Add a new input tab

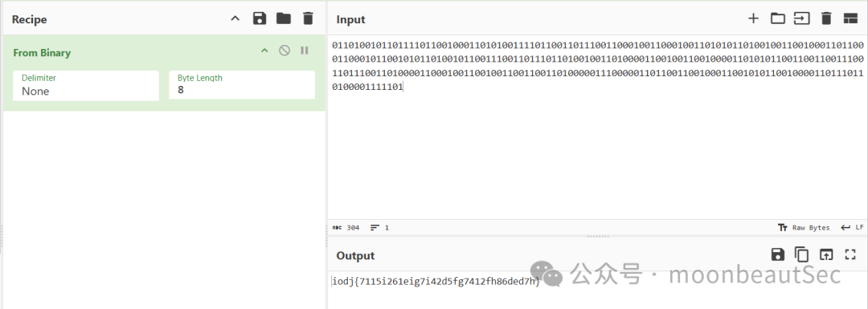tap(753, 18)
